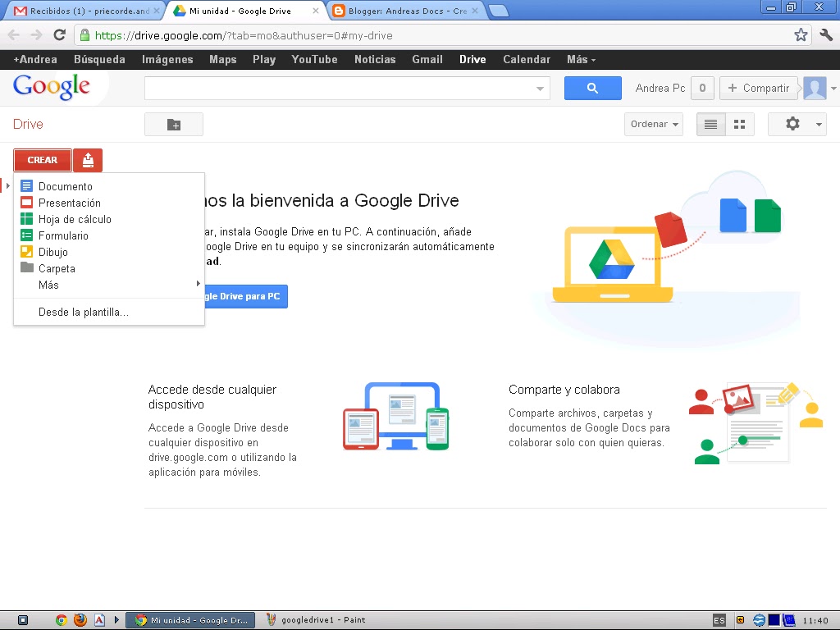Open Calendar in the Google bar
840x630 pixels.
(x=527, y=59)
